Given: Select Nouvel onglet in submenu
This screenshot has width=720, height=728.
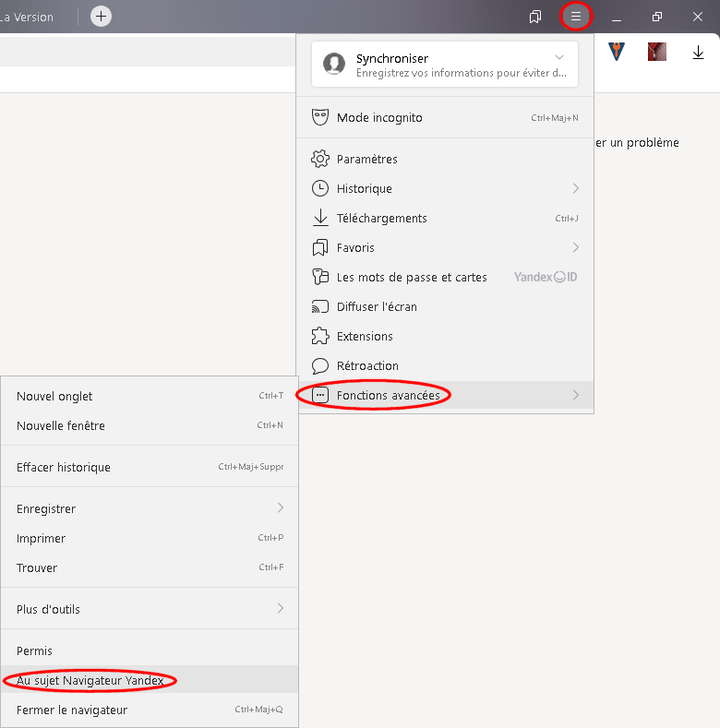Looking at the screenshot, I should tap(150, 396).
